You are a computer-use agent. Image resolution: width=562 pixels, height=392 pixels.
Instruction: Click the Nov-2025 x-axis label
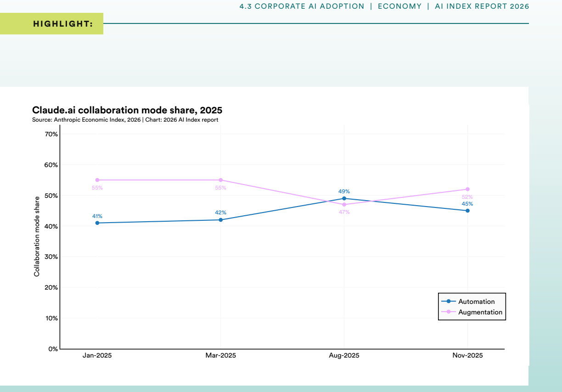[467, 356]
